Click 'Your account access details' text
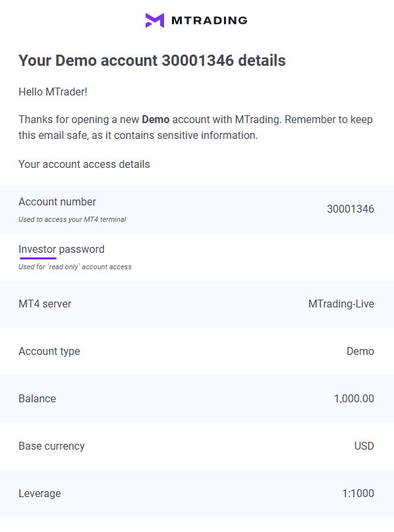The height and width of the screenshot is (532, 394). [84, 164]
